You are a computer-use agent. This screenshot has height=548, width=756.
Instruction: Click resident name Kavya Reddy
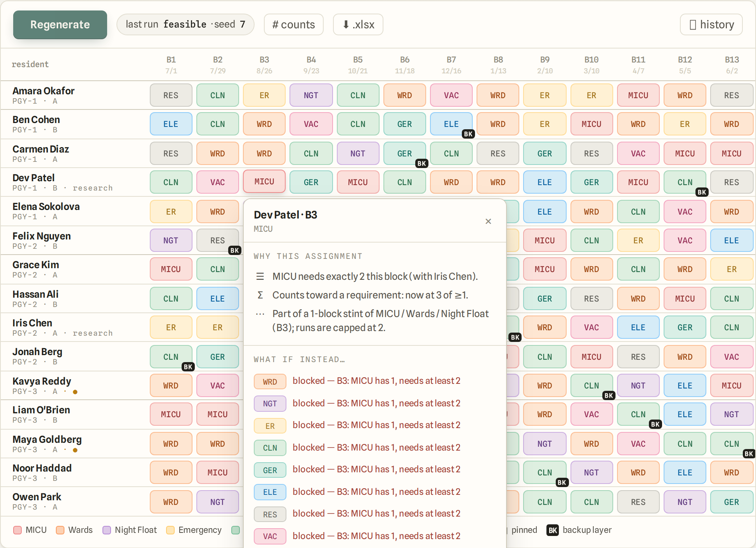coord(42,381)
